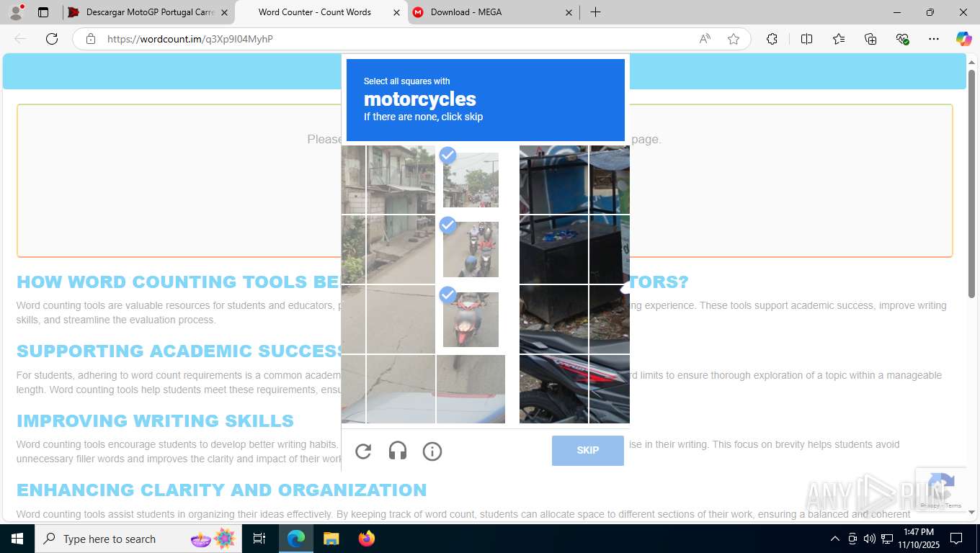
Task: Select the tile showing red motorcycle fairing
Action: pyautogui.click(x=610, y=390)
